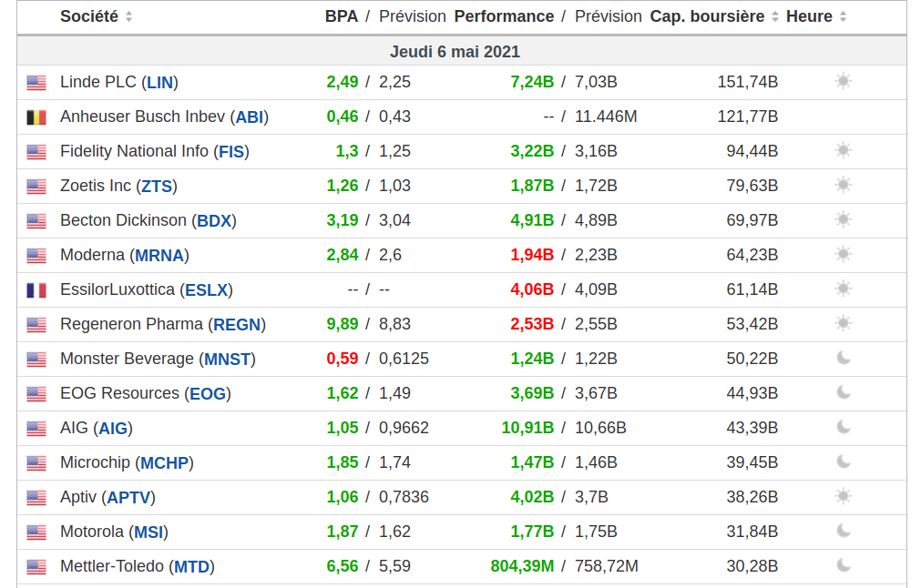
Task: Click the MCHP ticker link
Action: tap(164, 463)
